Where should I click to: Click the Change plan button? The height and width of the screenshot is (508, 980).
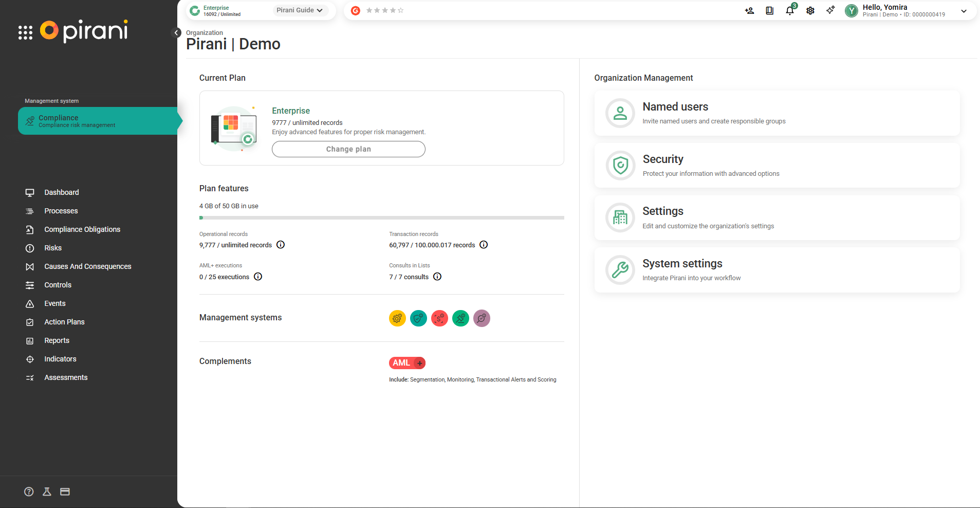click(x=348, y=149)
